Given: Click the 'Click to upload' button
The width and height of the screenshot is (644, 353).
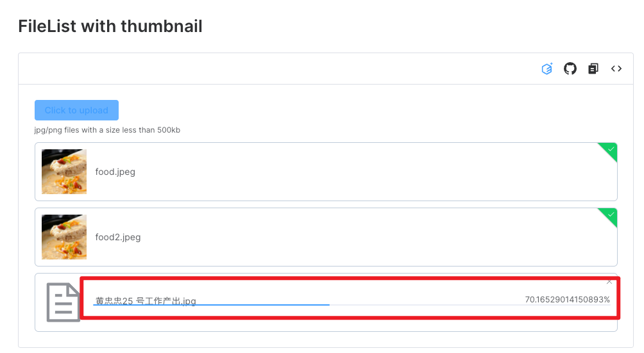Looking at the screenshot, I should (x=76, y=110).
